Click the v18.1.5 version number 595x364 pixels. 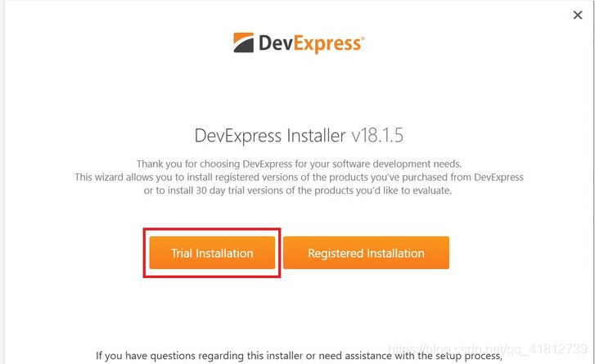point(377,135)
